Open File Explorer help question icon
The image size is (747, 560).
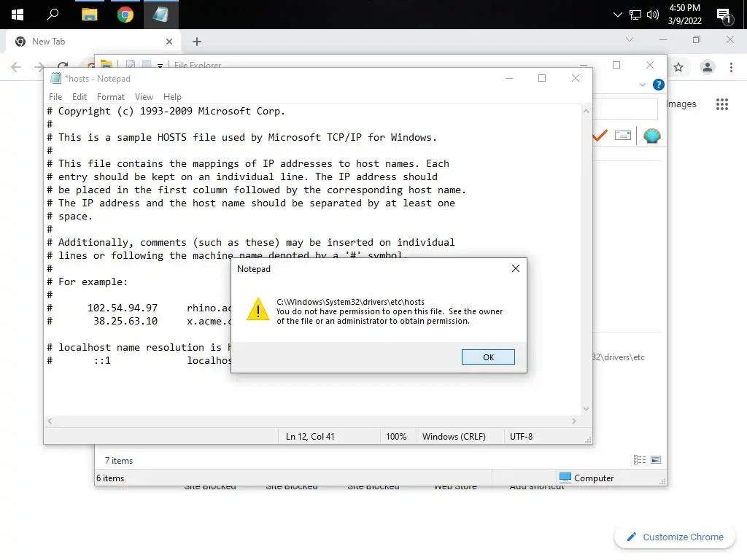(x=658, y=85)
